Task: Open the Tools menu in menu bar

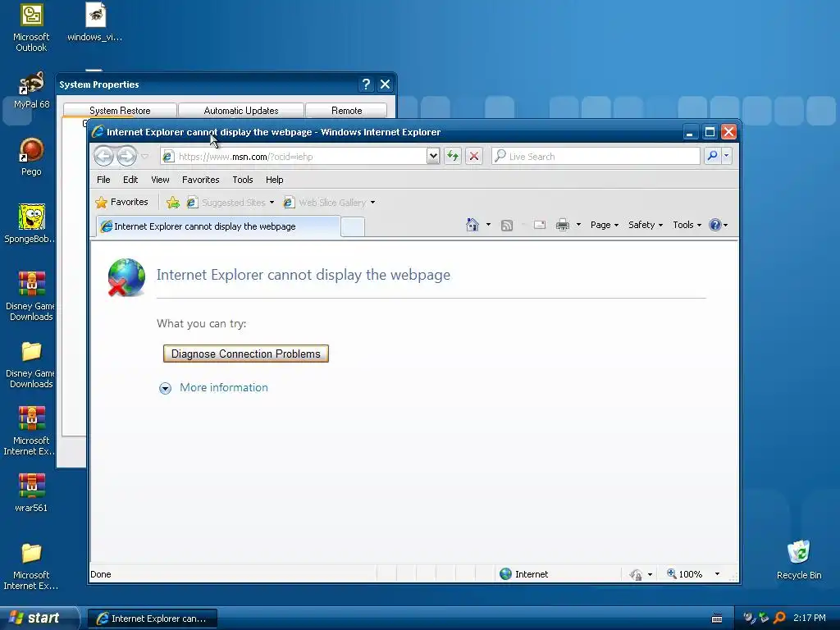Action: pyautogui.click(x=243, y=180)
